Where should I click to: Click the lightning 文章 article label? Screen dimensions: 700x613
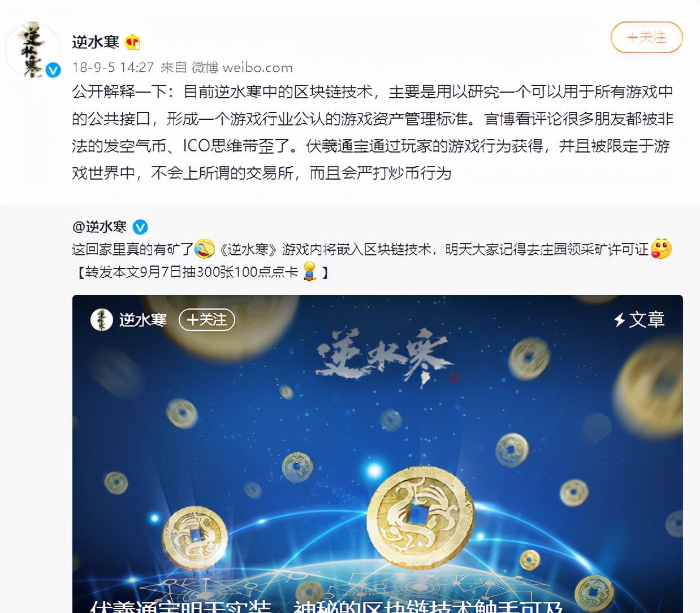(639, 320)
